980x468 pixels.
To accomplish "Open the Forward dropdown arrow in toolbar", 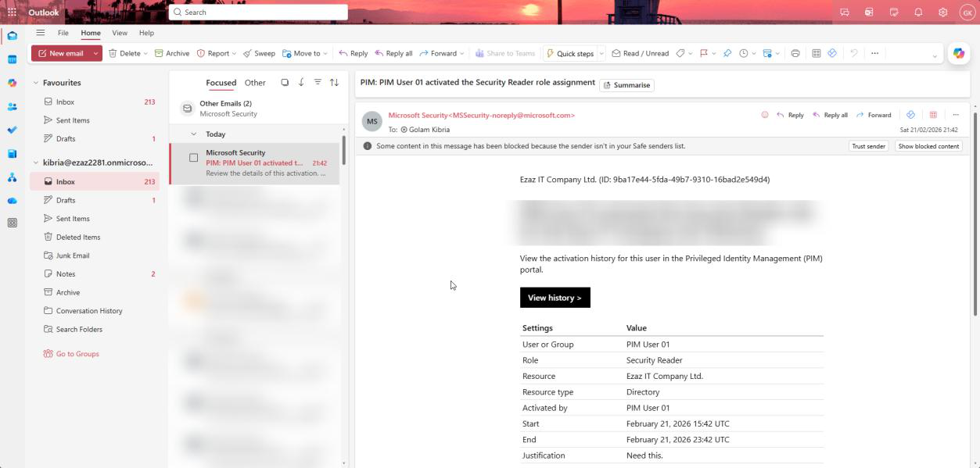I will pyautogui.click(x=462, y=53).
